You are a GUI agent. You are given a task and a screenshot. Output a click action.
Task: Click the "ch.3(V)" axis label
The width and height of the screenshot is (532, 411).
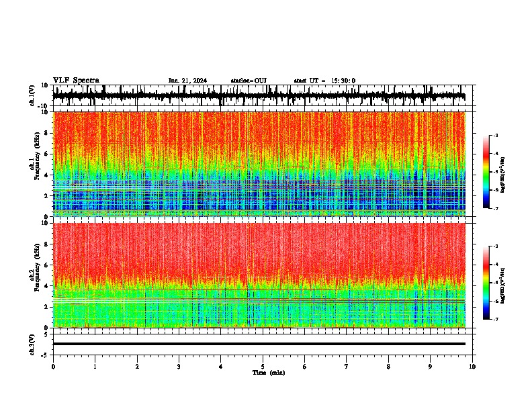tap(32, 345)
